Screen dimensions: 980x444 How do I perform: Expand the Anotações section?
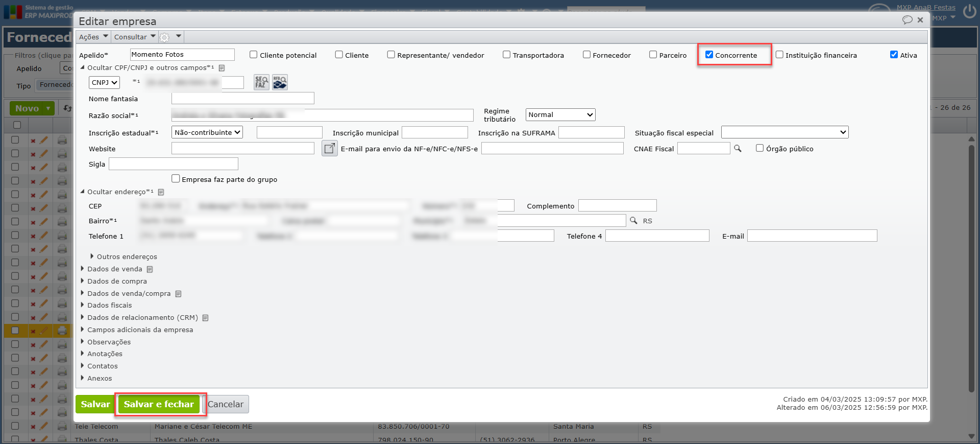pos(82,354)
